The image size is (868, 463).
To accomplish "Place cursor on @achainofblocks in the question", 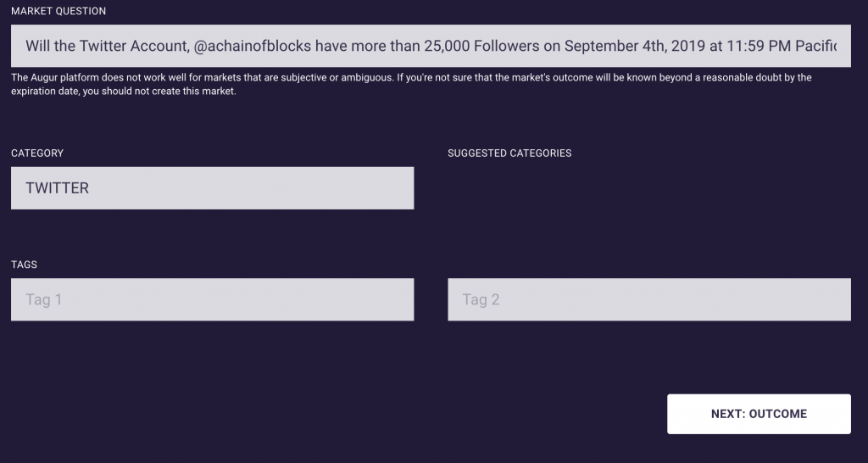I will [253, 46].
